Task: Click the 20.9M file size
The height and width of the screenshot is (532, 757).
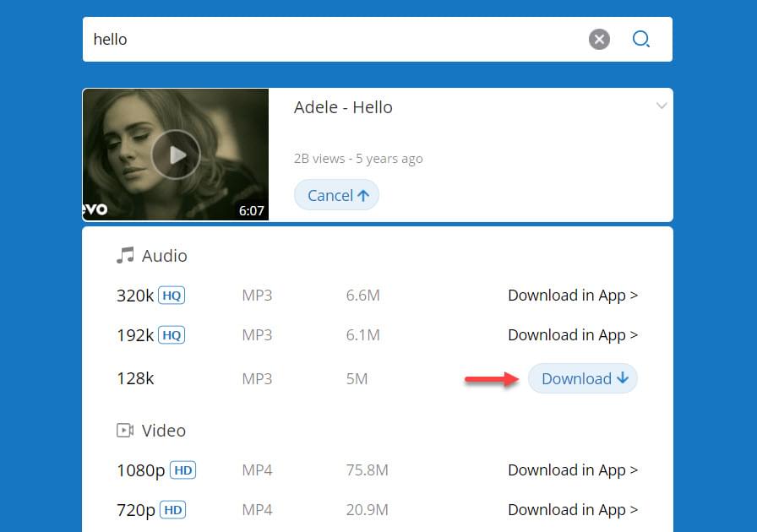Action: point(367,509)
